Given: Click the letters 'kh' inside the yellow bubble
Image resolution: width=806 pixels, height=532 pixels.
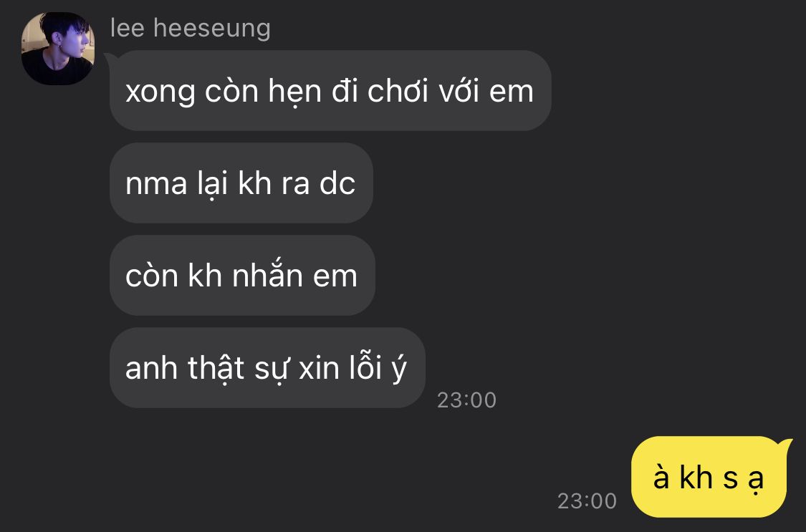Looking at the screenshot, I should 696,477.
